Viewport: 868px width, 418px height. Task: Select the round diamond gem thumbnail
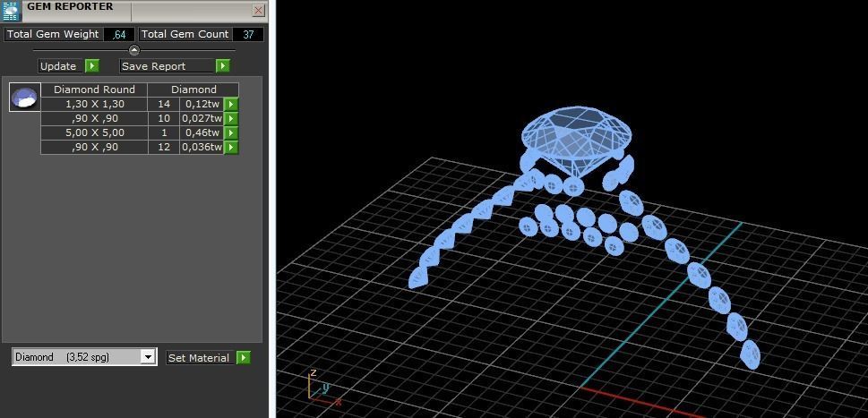25,98
